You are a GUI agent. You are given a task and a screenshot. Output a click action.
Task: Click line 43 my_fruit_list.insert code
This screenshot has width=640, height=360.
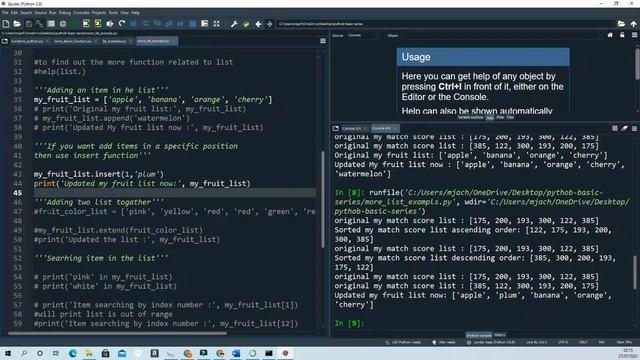coord(98,174)
